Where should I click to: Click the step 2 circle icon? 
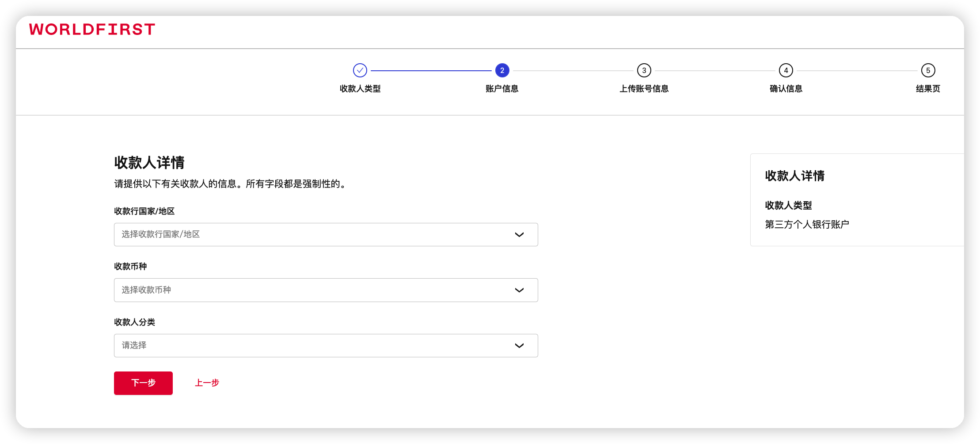502,70
